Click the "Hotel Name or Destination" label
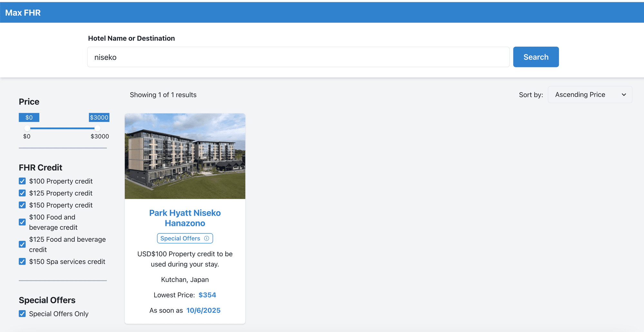 [x=131, y=38]
